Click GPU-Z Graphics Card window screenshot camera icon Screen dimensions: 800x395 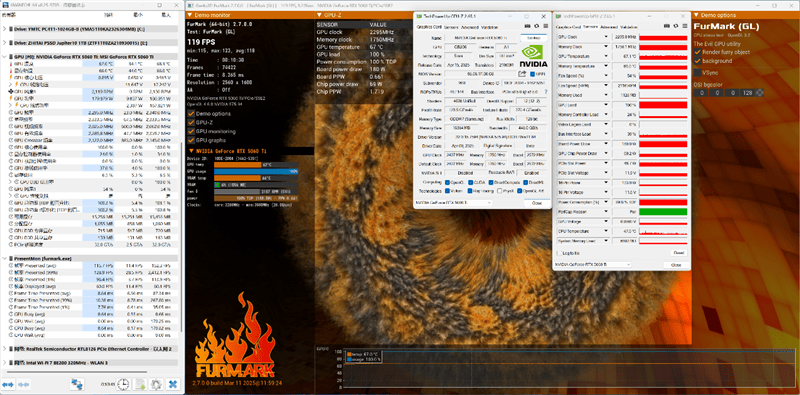[528, 27]
